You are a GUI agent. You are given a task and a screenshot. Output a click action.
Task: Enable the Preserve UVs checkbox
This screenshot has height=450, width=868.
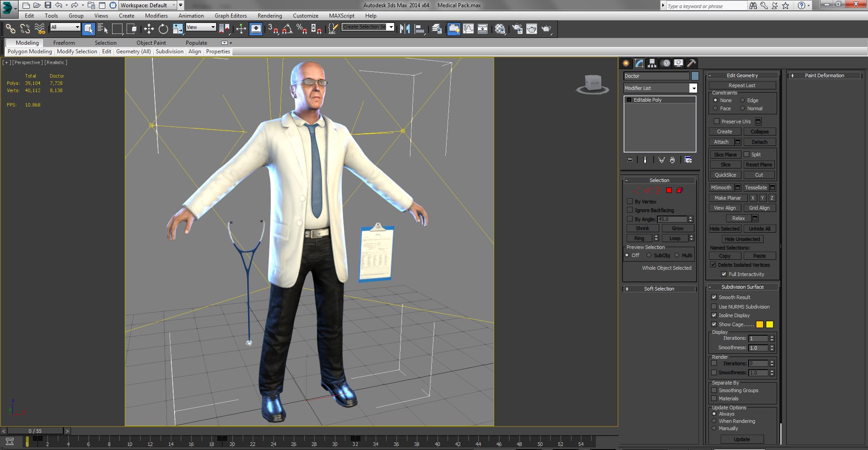tap(717, 121)
